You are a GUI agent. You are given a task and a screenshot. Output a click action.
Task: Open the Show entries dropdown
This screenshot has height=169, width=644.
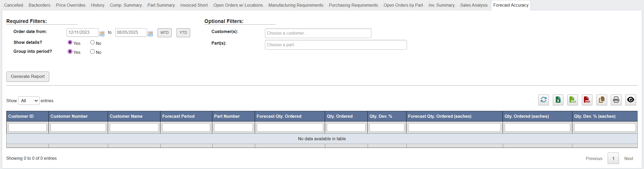[29, 101]
